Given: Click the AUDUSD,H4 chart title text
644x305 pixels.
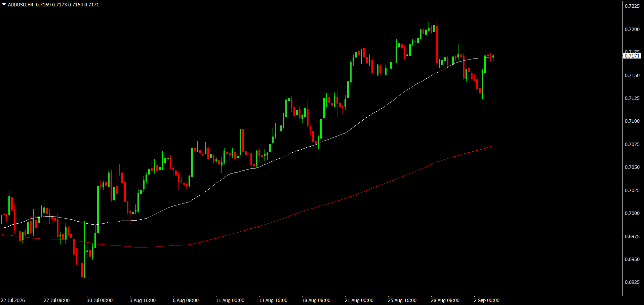Looking at the screenshot, I should pyautogui.click(x=21, y=5).
